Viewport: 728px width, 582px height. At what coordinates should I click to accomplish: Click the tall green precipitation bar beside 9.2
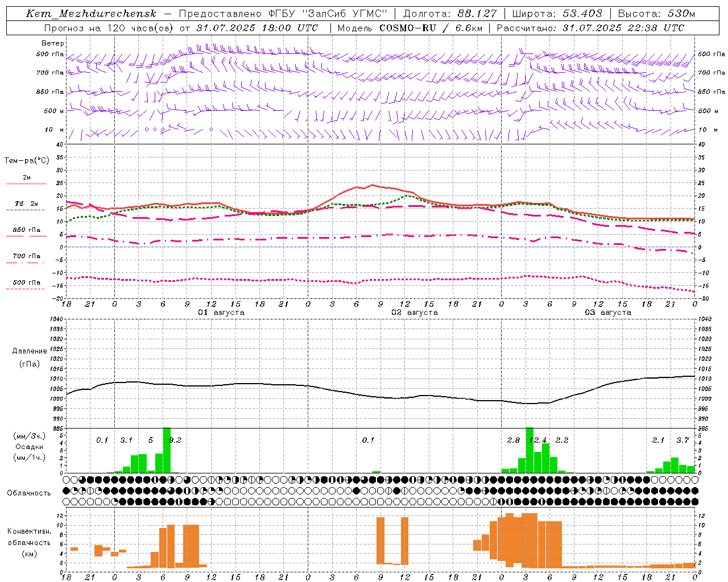[167, 450]
